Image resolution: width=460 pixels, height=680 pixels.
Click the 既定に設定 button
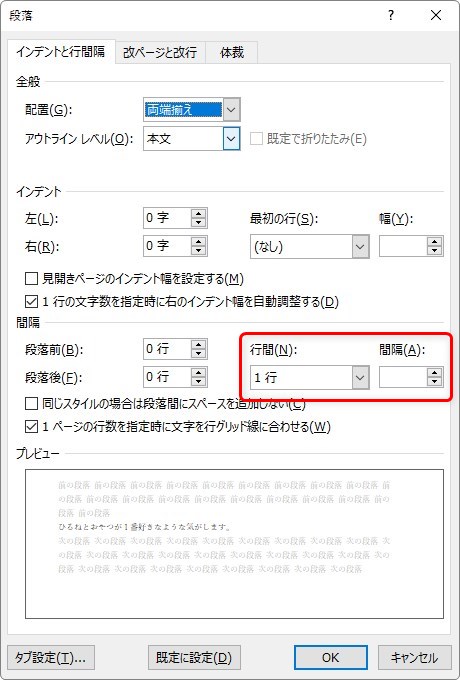(x=194, y=657)
